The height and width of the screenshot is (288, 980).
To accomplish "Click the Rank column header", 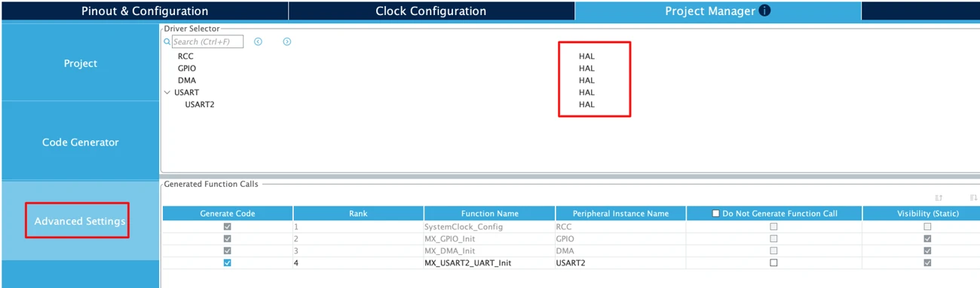I will [x=359, y=213].
